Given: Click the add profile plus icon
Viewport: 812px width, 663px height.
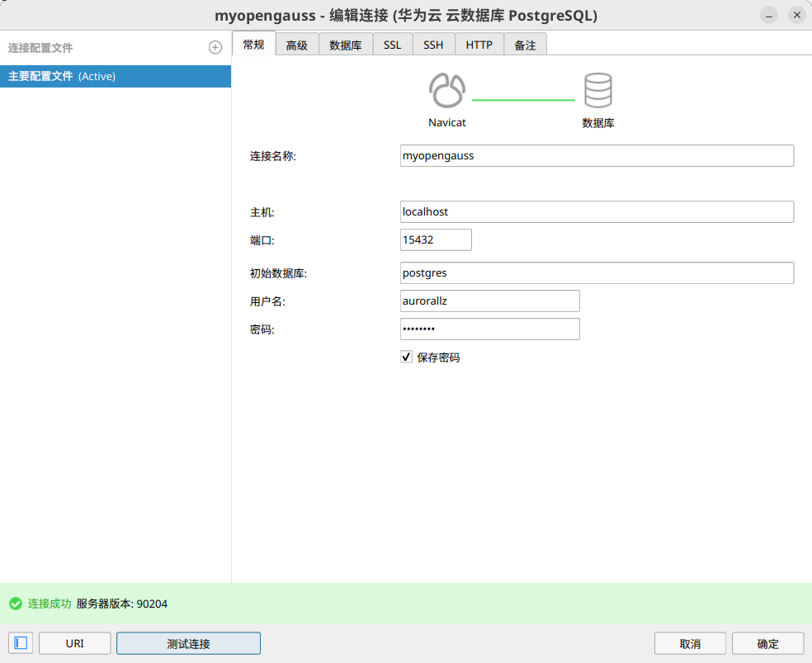Looking at the screenshot, I should point(215,47).
